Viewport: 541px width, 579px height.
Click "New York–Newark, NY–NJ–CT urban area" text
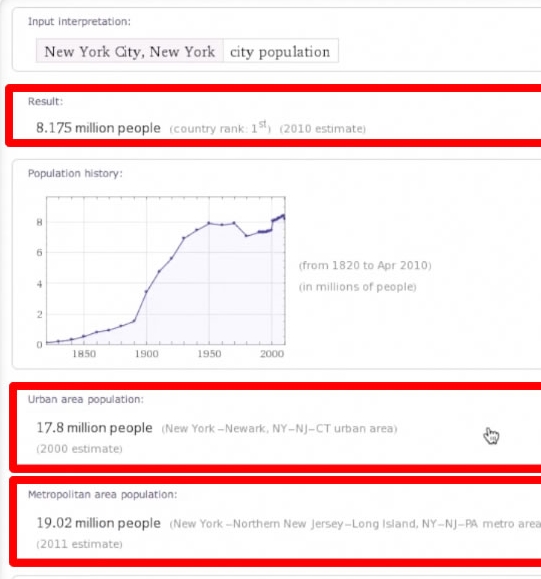[x=279, y=429]
